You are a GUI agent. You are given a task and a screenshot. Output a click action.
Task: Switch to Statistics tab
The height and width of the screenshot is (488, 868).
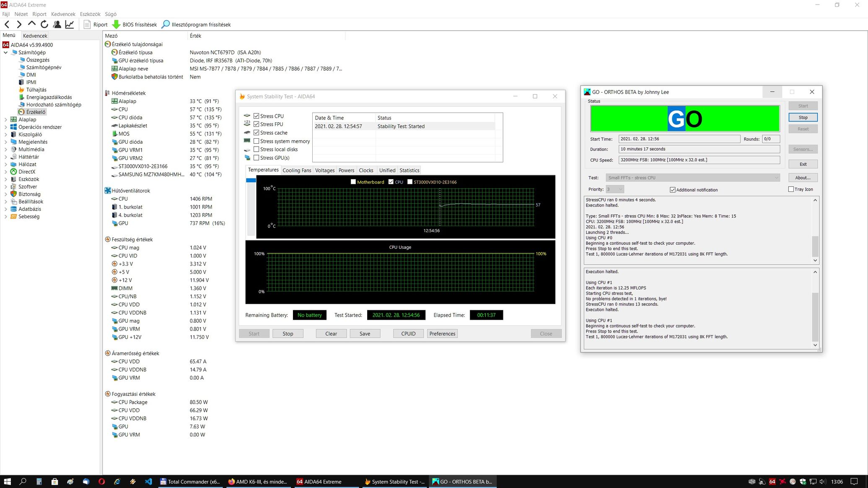tap(409, 170)
